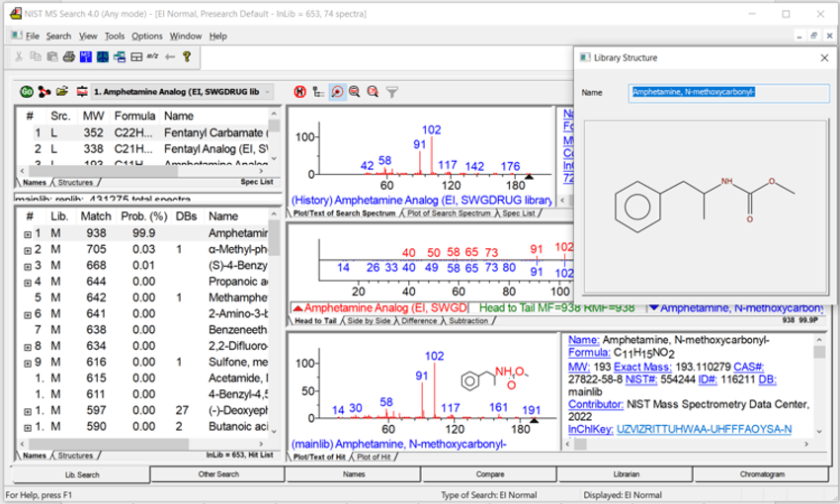
Task: Switch to Subtraction compare tab
Action: pos(468,321)
